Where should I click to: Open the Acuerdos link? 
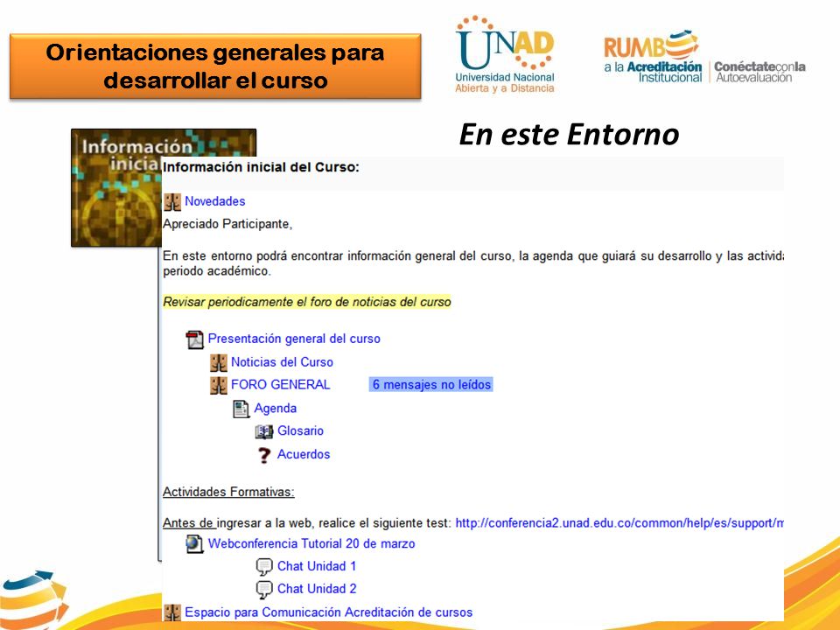point(304,454)
